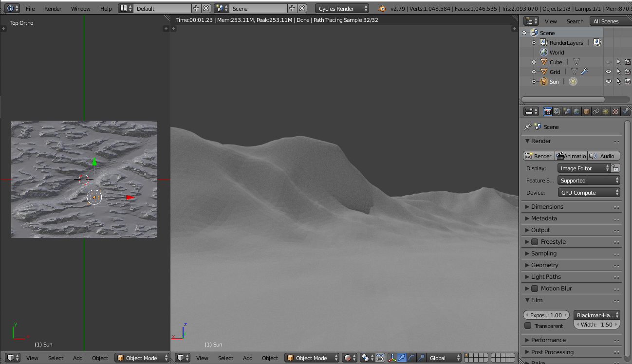632x364 pixels.
Task: Hide the Sun lamp with eye icon
Action: click(609, 81)
